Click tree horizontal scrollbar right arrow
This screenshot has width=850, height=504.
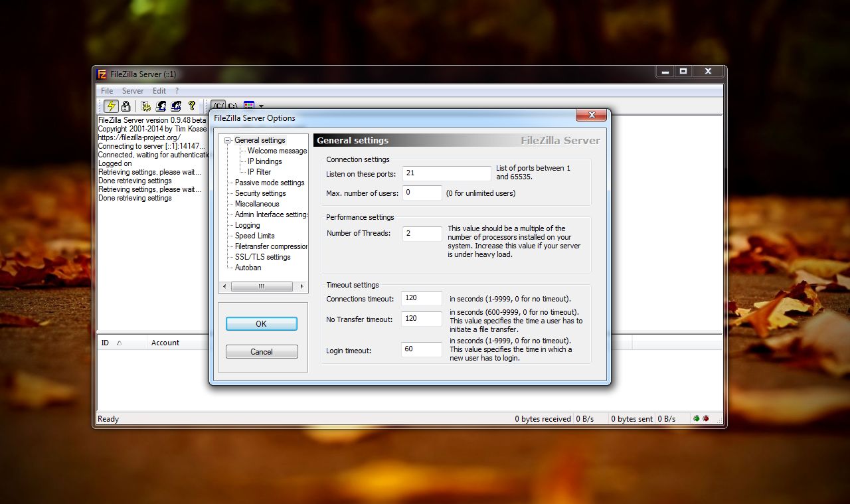(x=301, y=287)
